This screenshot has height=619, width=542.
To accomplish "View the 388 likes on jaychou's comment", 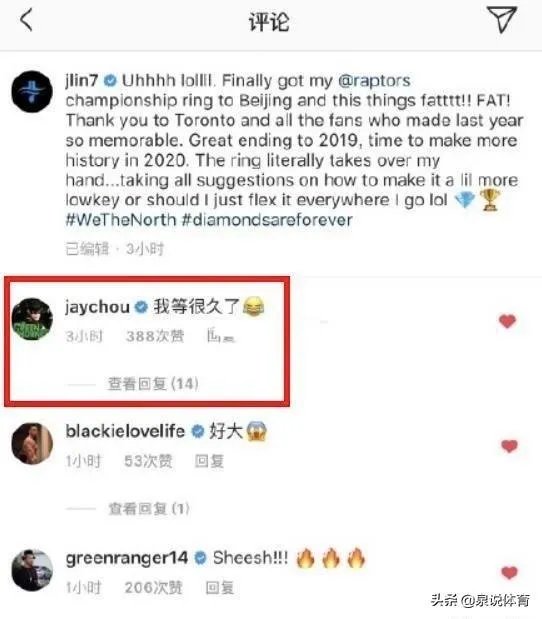I will (x=155, y=336).
